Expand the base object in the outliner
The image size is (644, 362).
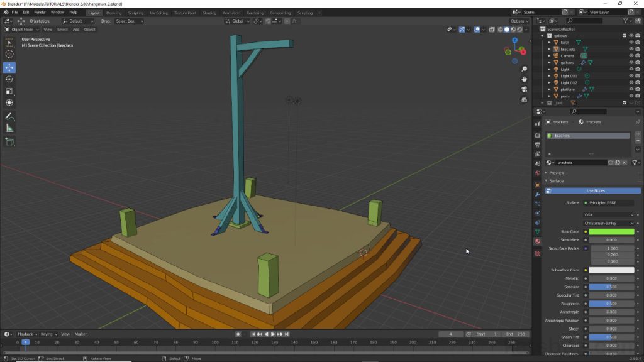coord(549,43)
